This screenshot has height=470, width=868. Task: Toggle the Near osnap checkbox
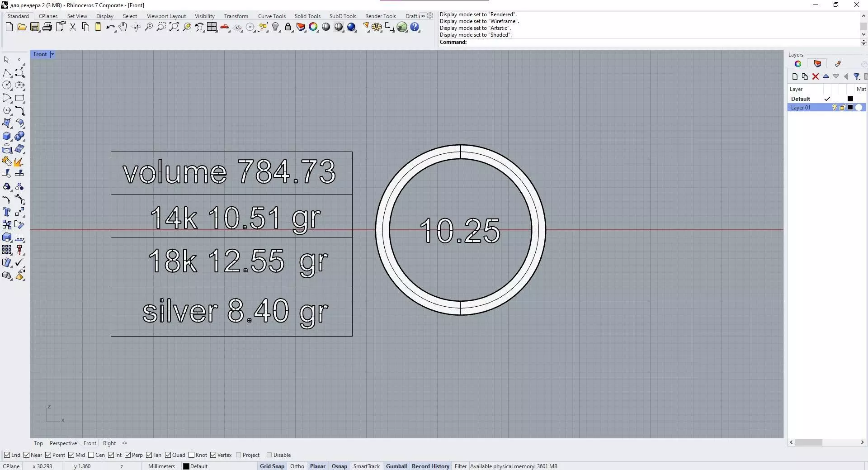click(26, 455)
